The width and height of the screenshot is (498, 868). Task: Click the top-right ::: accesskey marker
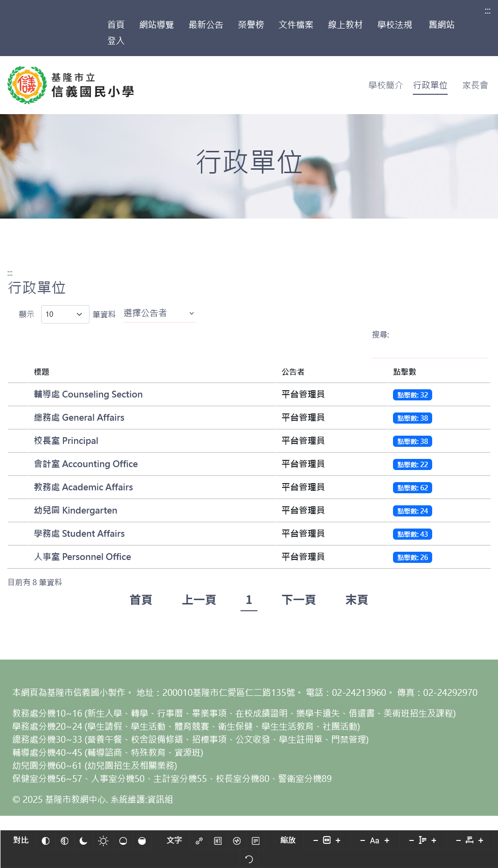point(487,11)
